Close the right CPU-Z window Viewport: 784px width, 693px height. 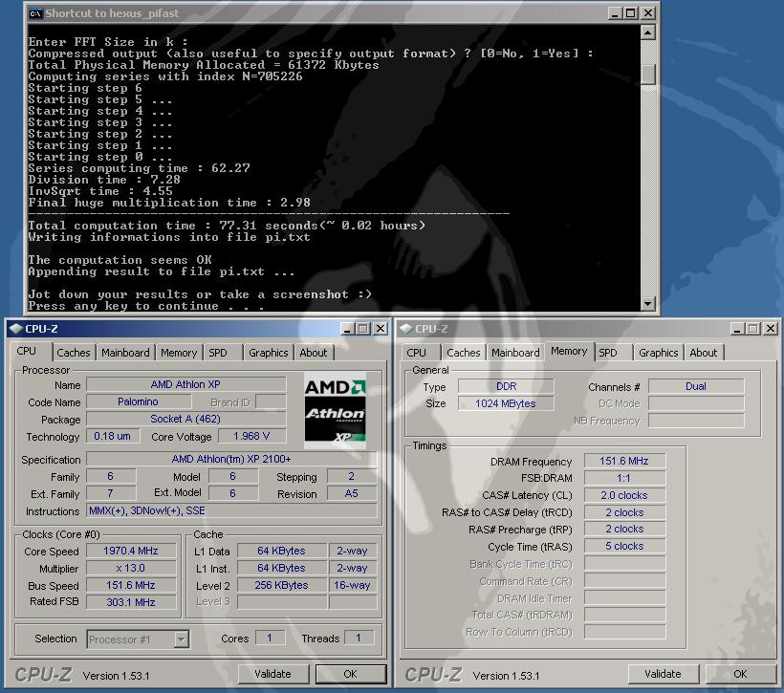click(771, 329)
